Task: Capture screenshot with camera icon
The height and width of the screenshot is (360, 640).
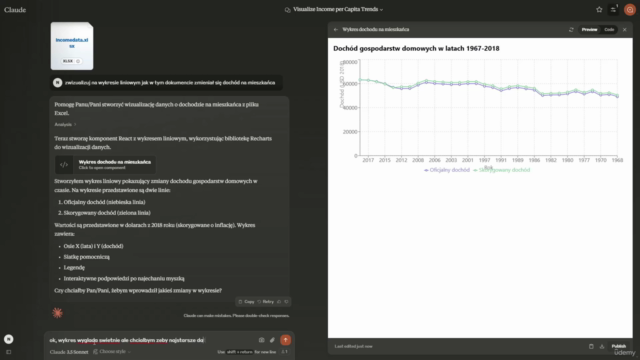Action: (261, 340)
